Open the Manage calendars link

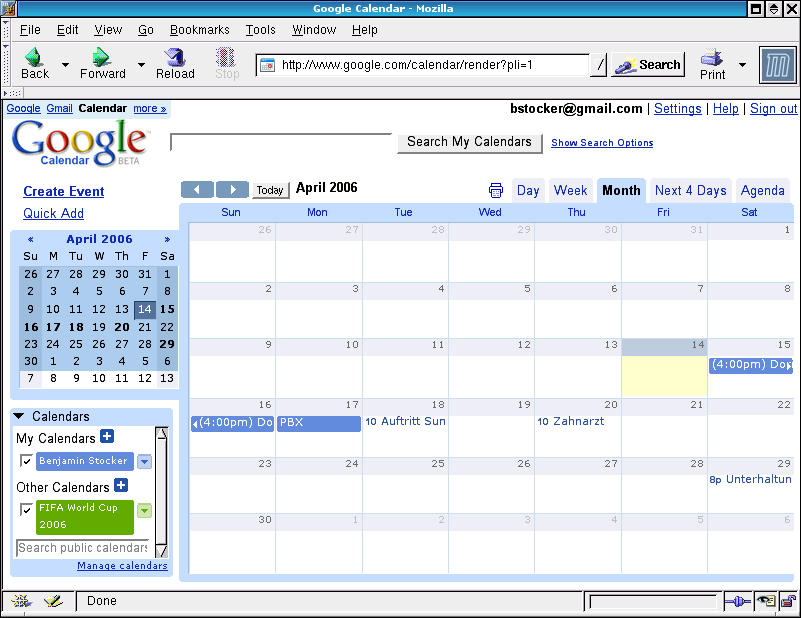122,566
